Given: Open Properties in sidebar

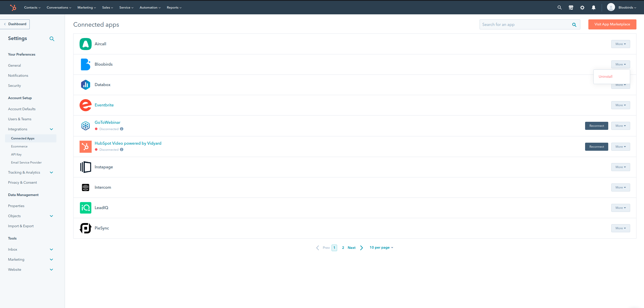Looking at the screenshot, I should pos(16,206).
